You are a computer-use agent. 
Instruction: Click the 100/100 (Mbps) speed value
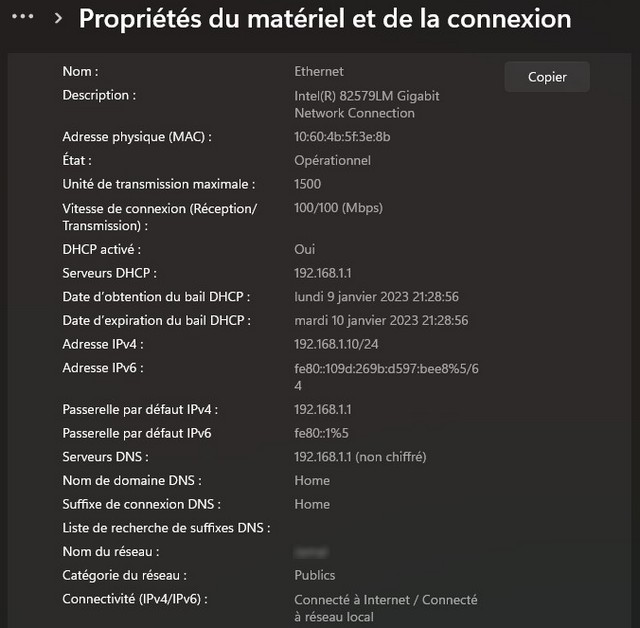pos(338,208)
